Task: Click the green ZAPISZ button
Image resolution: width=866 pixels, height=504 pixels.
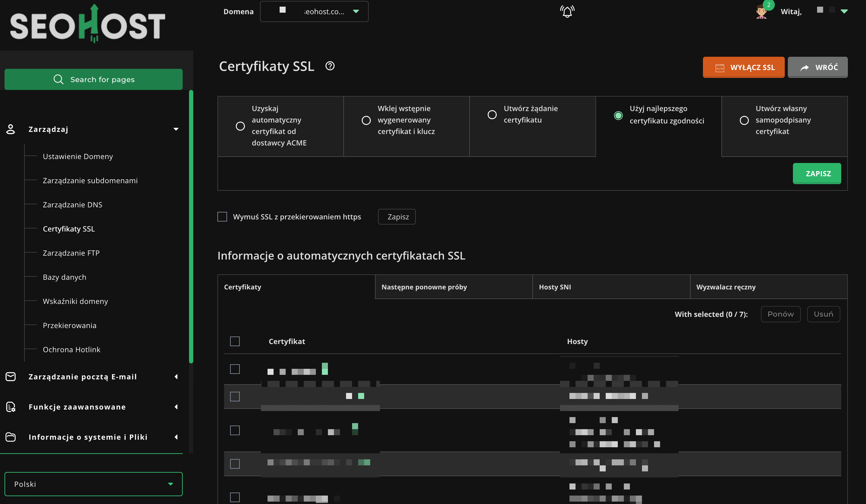Action: 816,174
